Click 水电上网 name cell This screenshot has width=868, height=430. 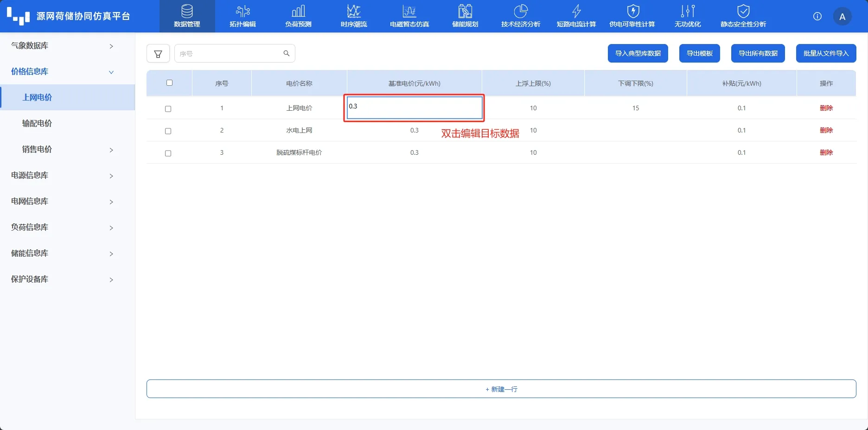299,130
